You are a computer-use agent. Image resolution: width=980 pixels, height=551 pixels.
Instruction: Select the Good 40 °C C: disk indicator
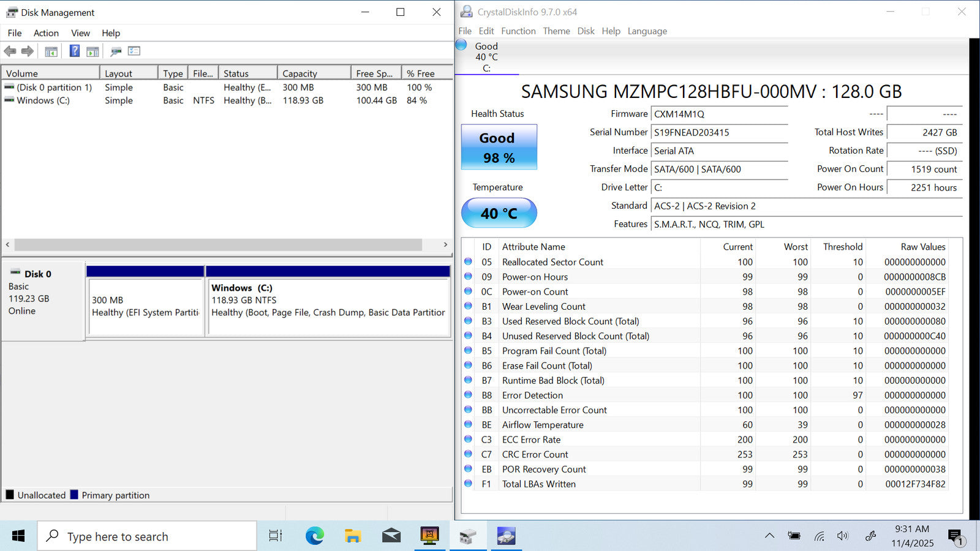pos(479,56)
